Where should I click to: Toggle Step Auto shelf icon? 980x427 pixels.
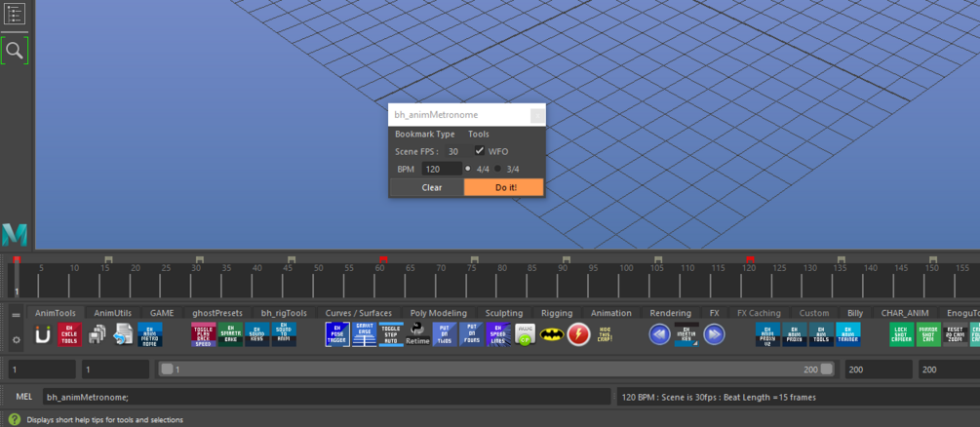(391, 334)
